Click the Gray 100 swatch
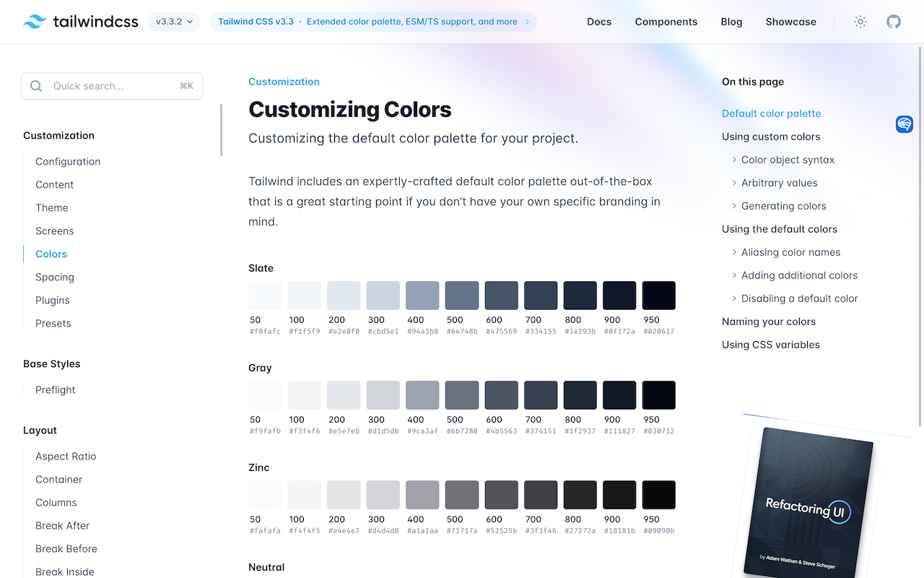Screen dimensions: 924x578 click(x=305, y=395)
